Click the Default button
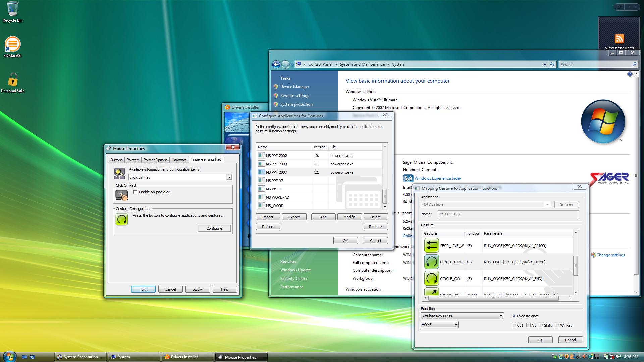 point(268,227)
